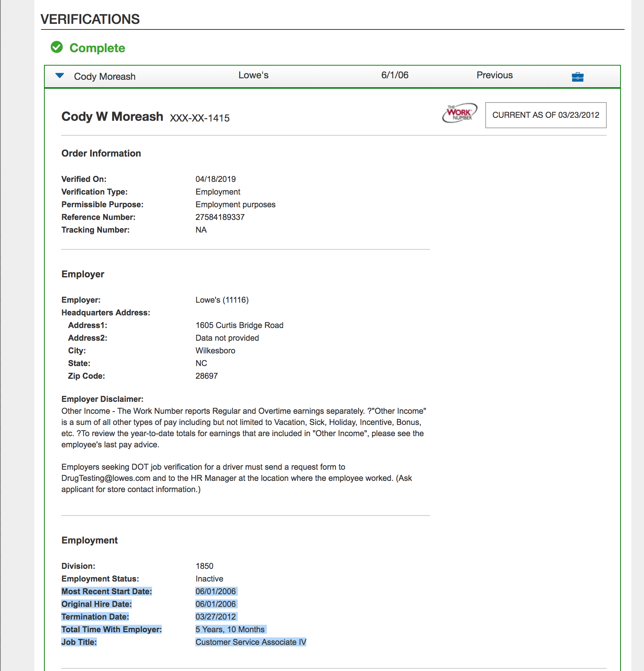Click Lowe's in the verification header row

click(x=253, y=75)
